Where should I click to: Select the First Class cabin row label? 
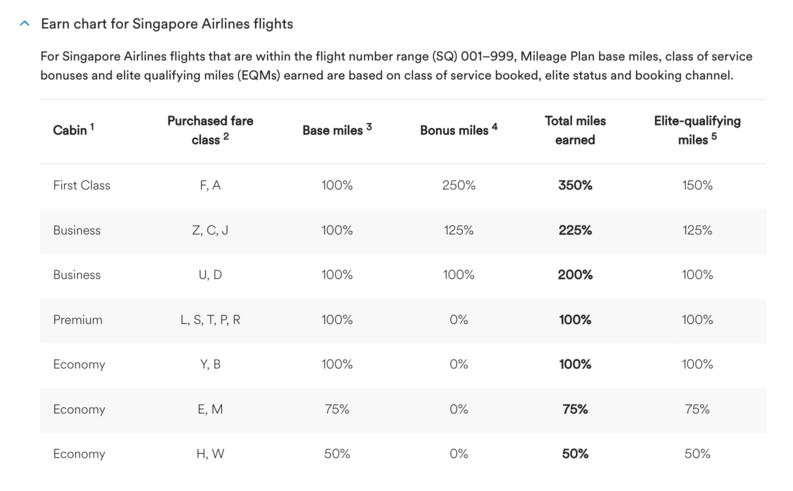coord(81,186)
